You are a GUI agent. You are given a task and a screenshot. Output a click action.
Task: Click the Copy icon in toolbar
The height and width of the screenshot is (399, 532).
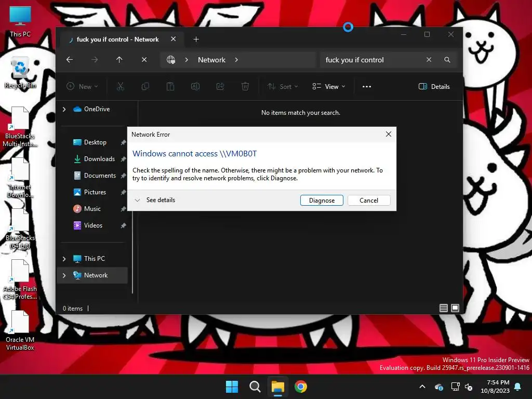[x=145, y=87]
